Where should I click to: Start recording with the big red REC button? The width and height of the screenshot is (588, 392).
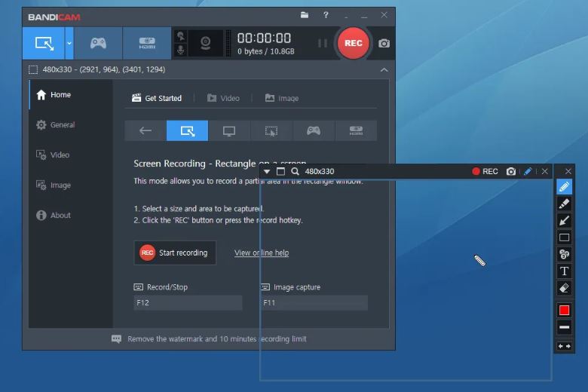pyautogui.click(x=354, y=43)
